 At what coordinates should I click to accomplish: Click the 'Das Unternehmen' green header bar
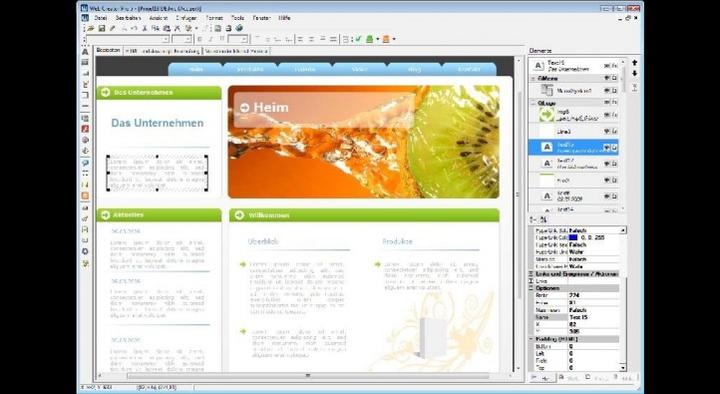159,92
